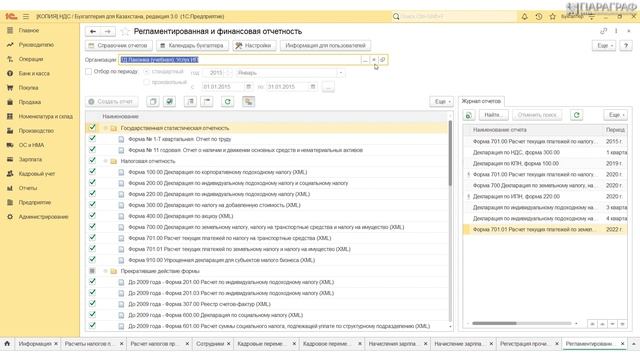The height and width of the screenshot is (360, 640).
Task: Click the globe update icon button
Action: point(169,102)
